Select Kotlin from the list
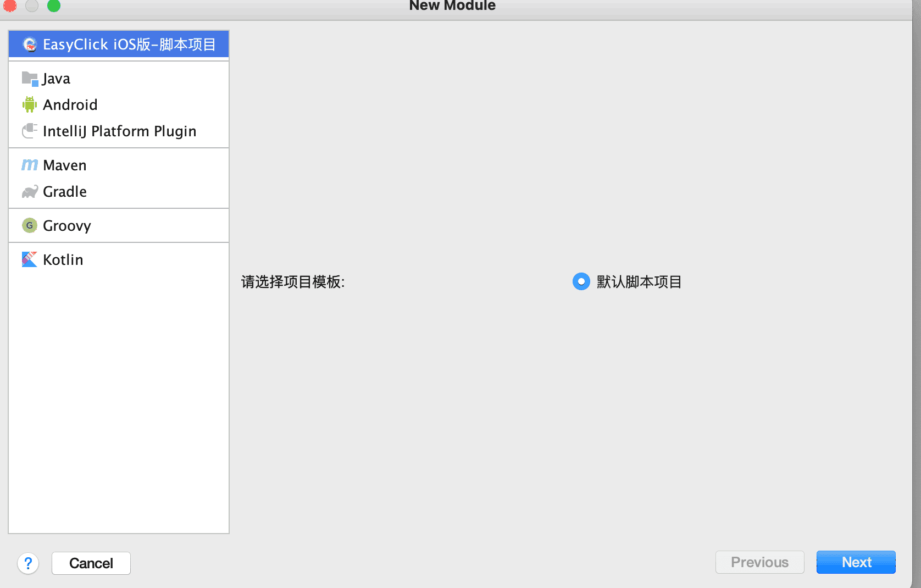This screenshot has height=588, width=921. [119, 259]
